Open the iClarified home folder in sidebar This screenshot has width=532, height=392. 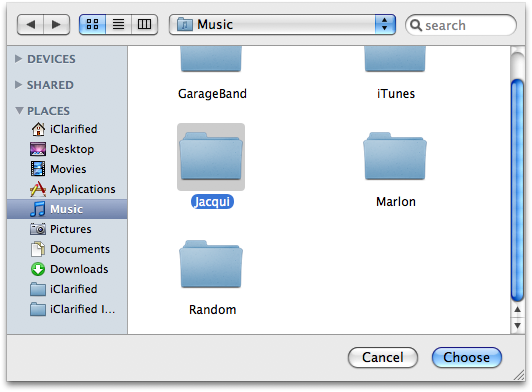coord(64,129)
